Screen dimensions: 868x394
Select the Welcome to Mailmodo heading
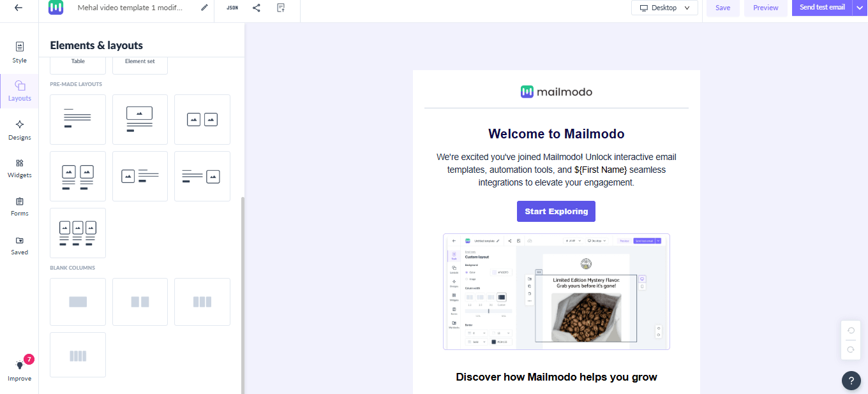pos(557,134)
